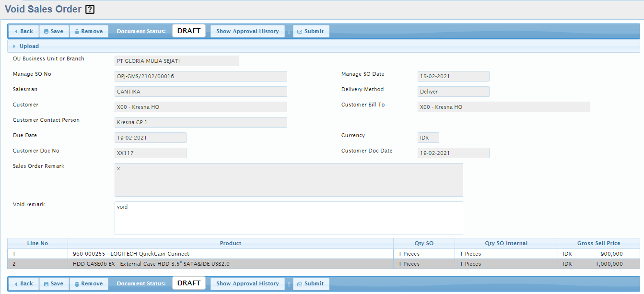Click the Qty SO column header

click(x=424, y=243)
